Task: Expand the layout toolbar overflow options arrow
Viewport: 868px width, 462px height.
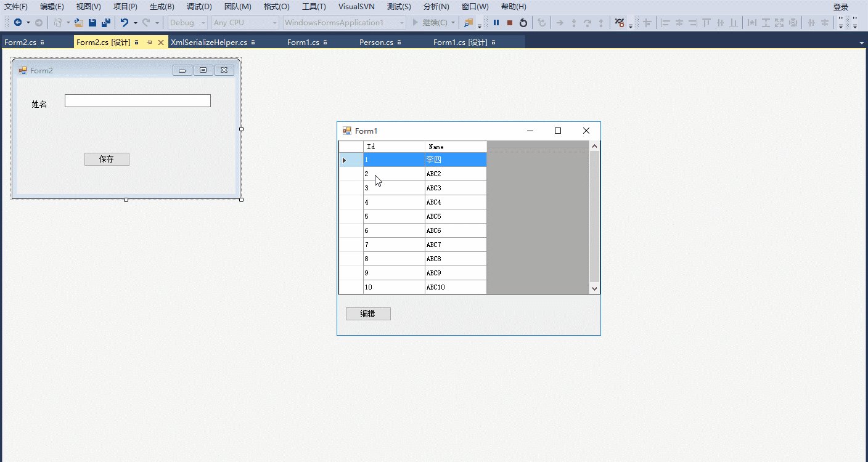Action: [840, 23]
